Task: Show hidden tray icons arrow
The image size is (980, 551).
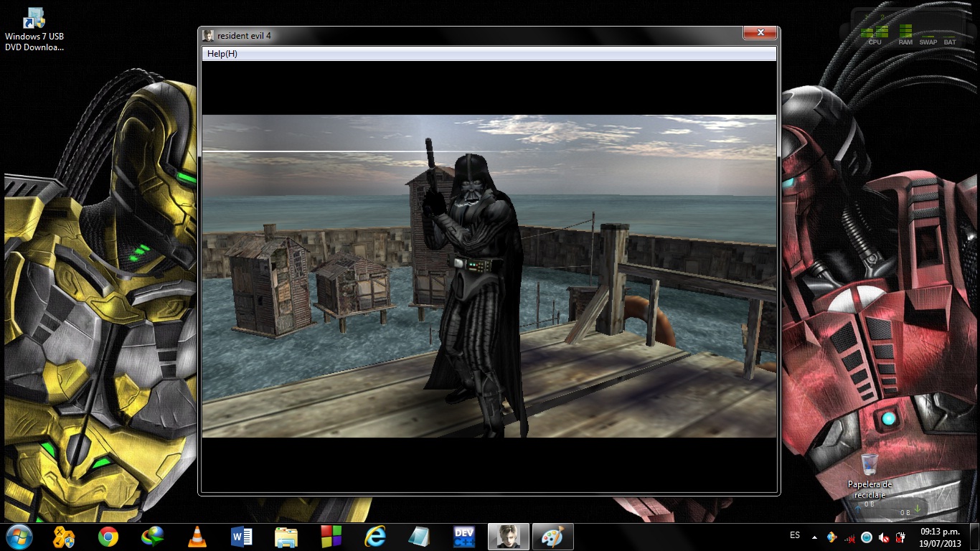Action: point(814,537)
